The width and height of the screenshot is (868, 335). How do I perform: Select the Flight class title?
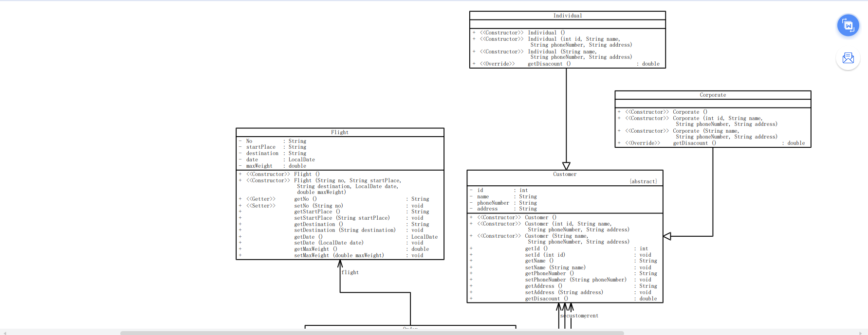[x=340, y=132]
